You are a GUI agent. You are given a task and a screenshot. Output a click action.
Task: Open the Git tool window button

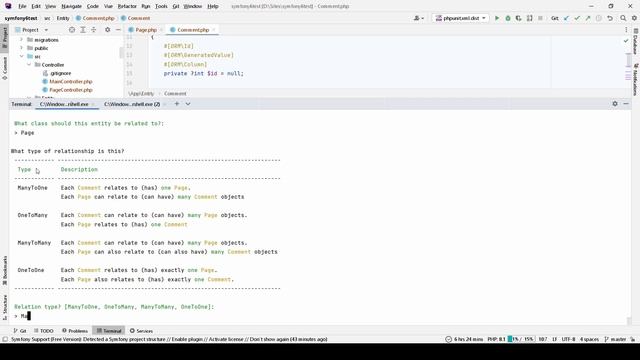pyautogui.click(x=20, y=331)
